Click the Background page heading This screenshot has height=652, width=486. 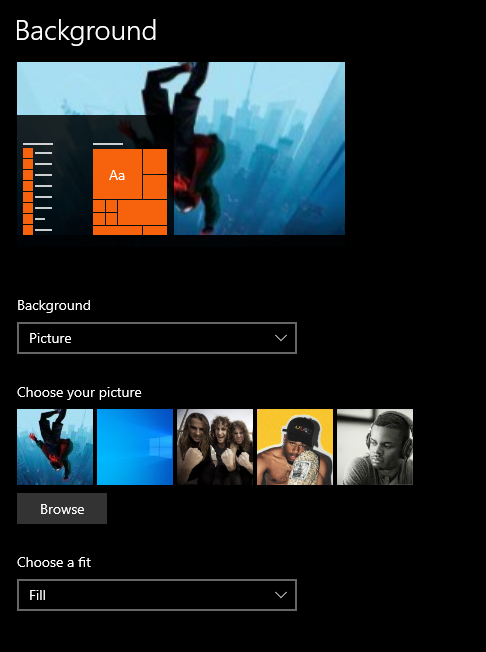pos(86,31)
